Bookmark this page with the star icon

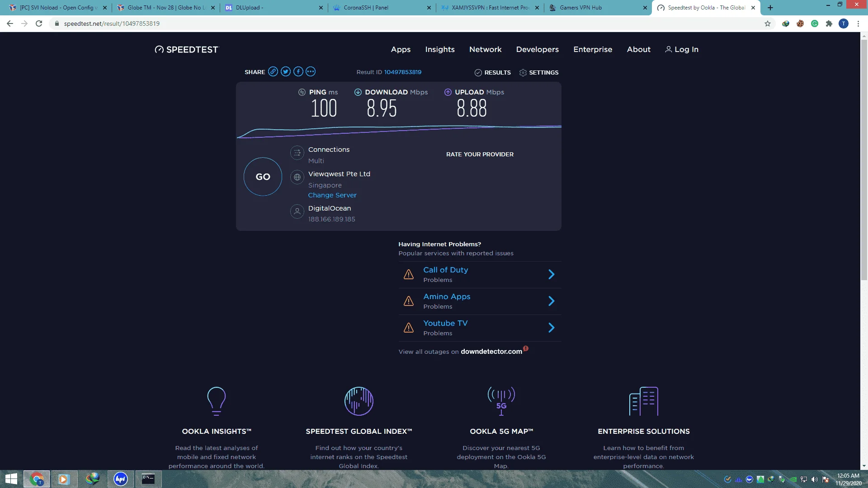768,23
